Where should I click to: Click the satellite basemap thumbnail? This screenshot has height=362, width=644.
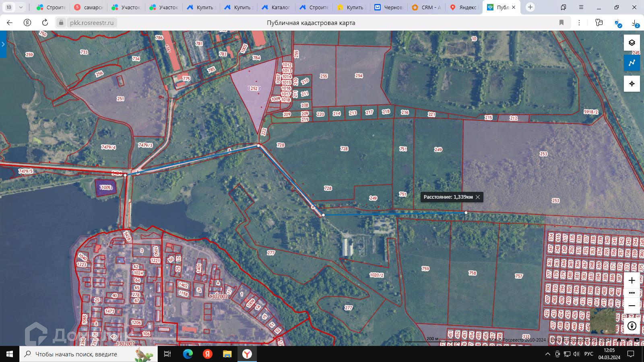tap(603, 321)
